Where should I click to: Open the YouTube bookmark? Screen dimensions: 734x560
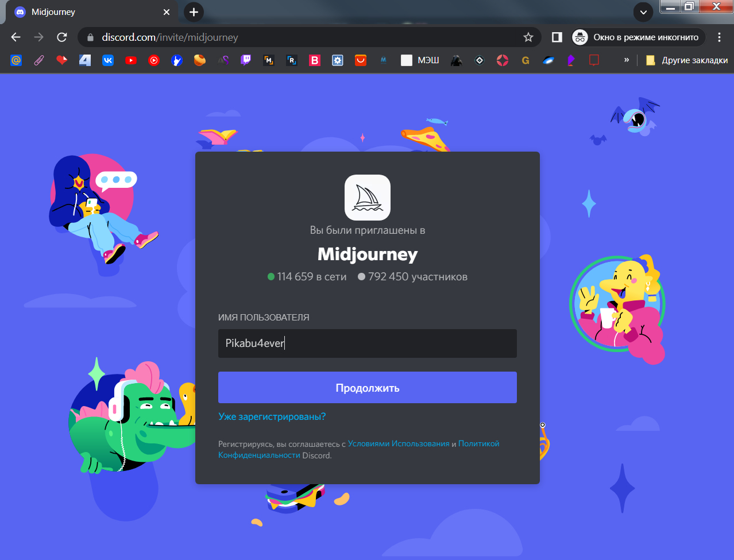131,60
